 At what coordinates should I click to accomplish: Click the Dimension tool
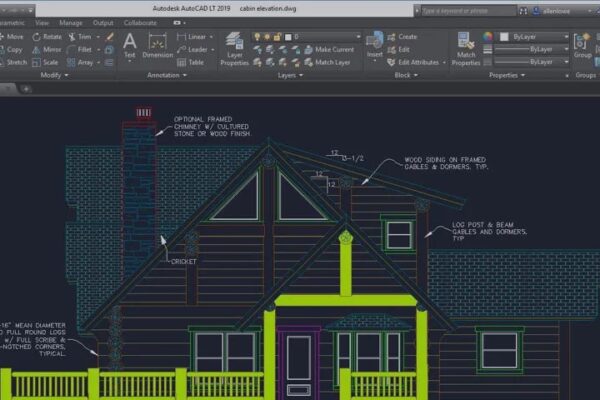pos(157,46)
